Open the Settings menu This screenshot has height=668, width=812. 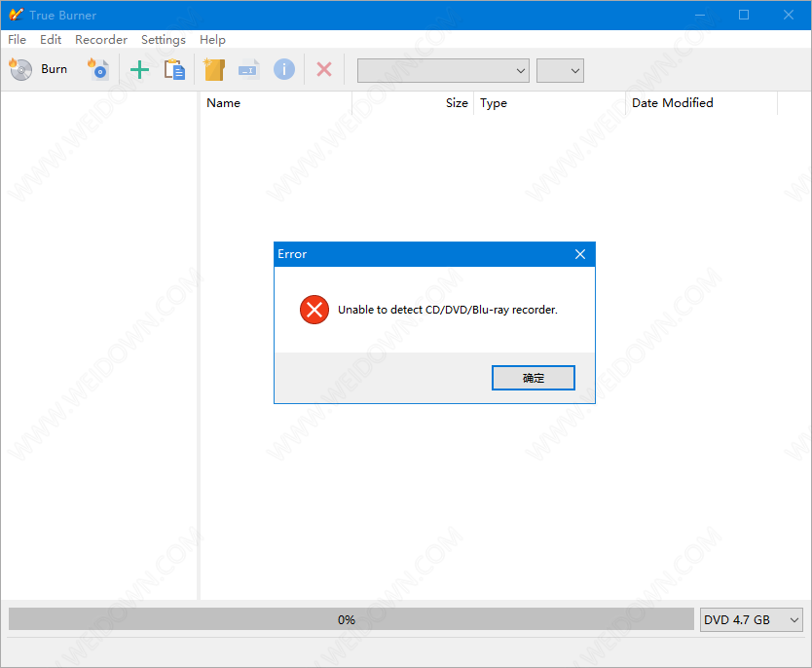coord(163,40)
